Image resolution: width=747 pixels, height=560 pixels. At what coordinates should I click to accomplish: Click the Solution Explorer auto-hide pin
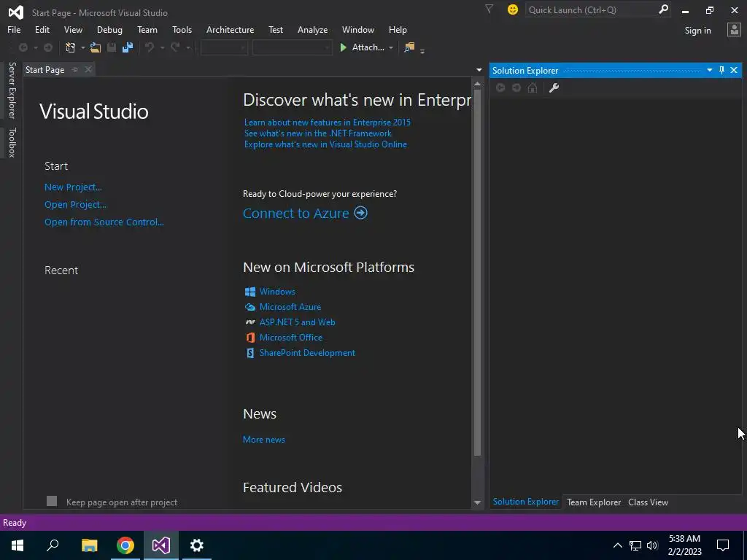[721, 70]
